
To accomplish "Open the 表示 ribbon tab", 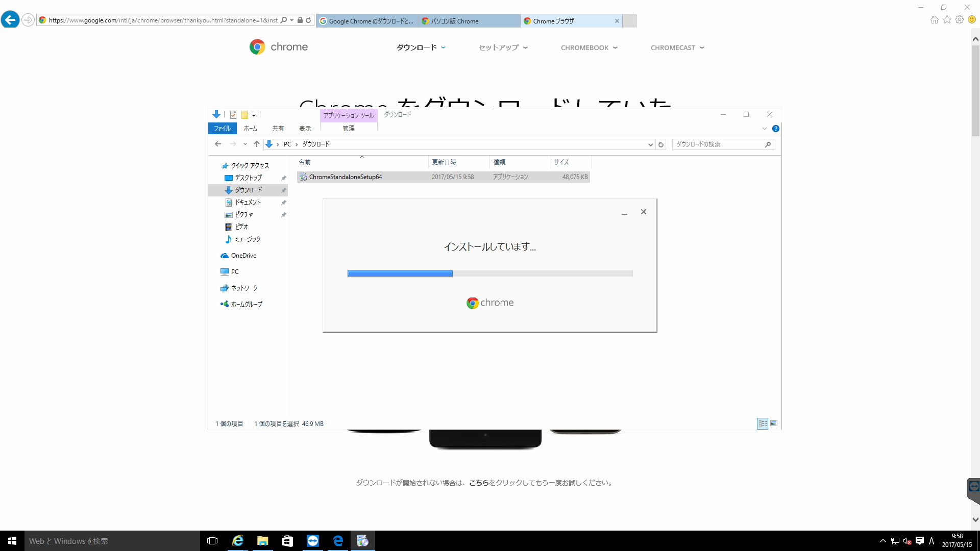I will 305,129.
